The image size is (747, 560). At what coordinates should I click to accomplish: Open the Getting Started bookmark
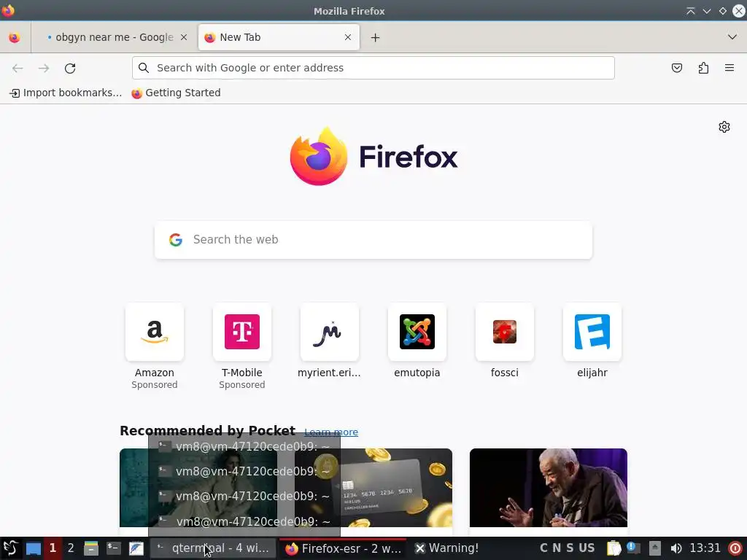(x=177, y=93)
